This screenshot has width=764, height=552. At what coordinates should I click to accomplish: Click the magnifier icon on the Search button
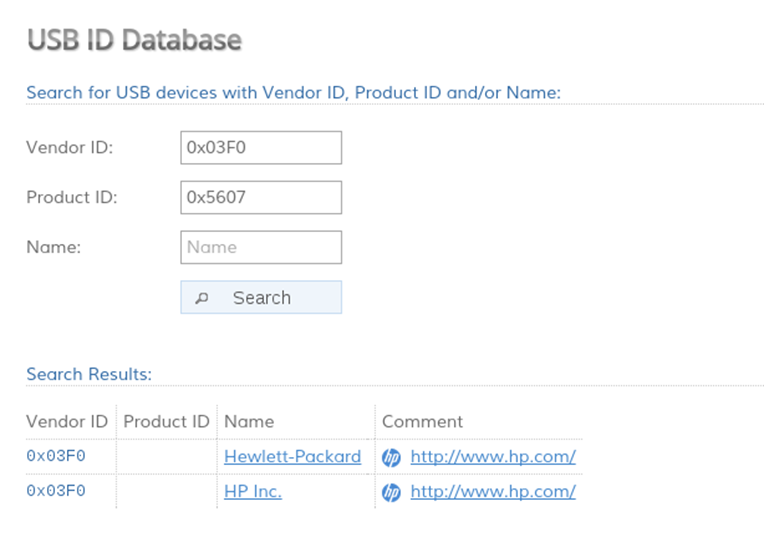coord(202,298)
